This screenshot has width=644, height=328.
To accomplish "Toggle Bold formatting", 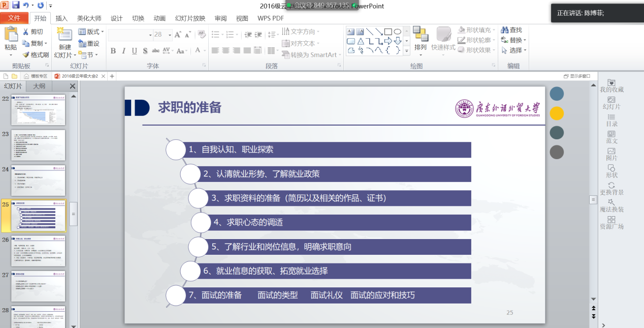I will (113, 51).
